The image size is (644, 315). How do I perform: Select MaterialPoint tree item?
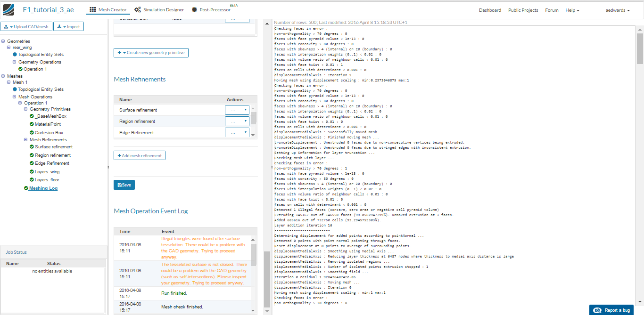point(48,124)
